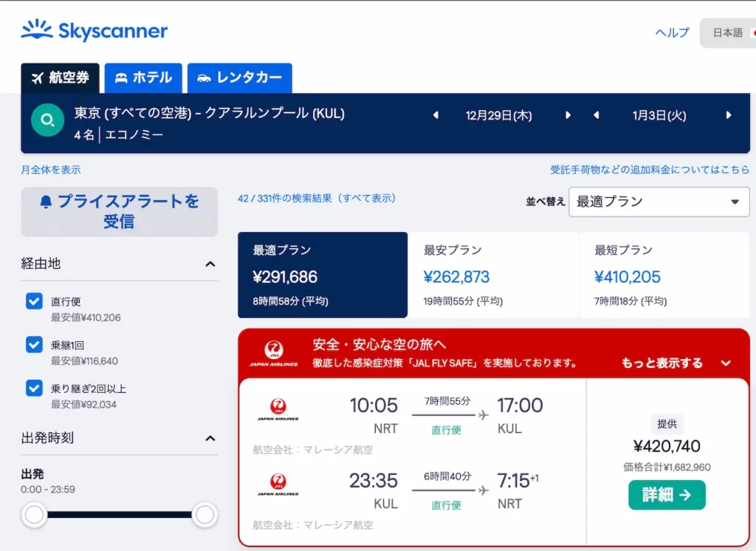Click next day arrow for 12月29日
This screenshot has width=756, height=551.
[568, 115]
